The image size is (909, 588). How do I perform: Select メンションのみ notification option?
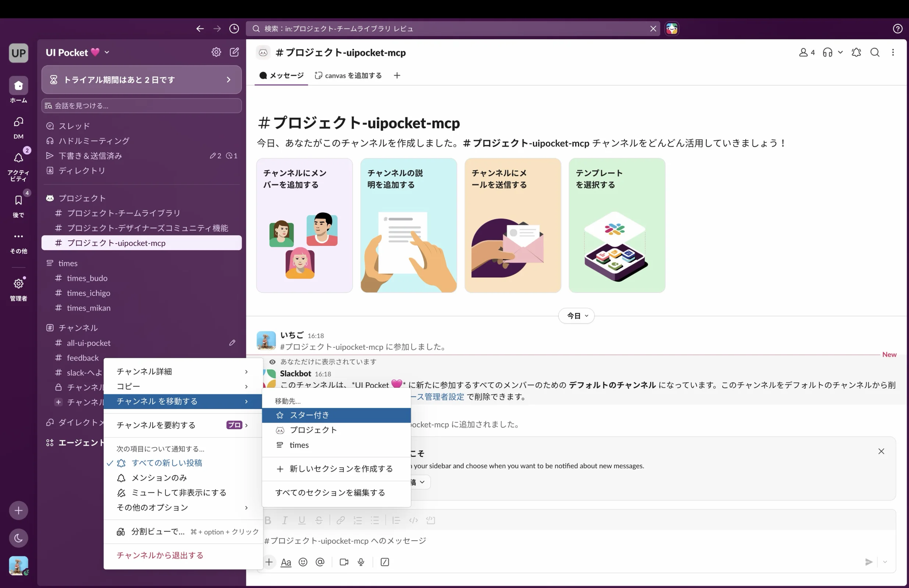pyautogui.click(x=183, y=478)
